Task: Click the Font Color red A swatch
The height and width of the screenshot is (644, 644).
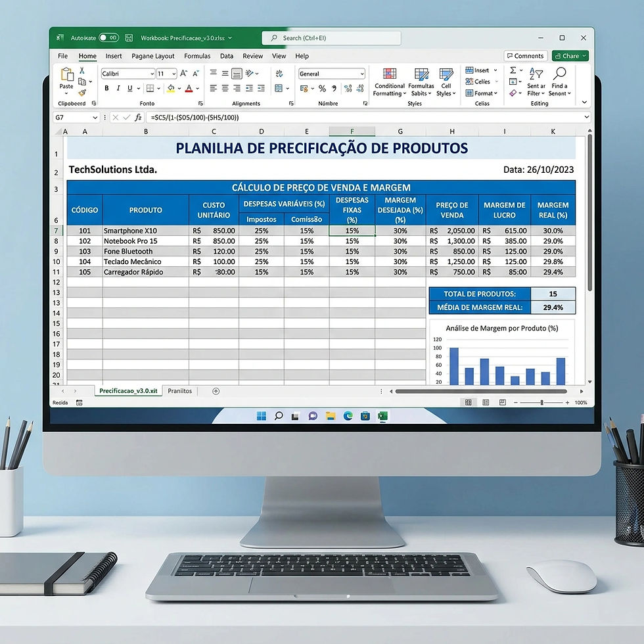Action: click(x=189, y=88)
